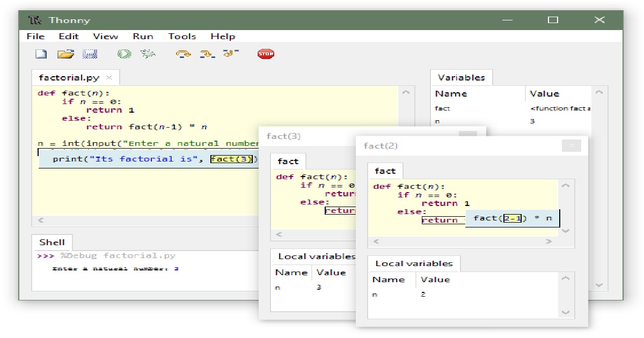This screenshot has width=644, height=338.
Task: Start debugging with the bug icon
Action: coord(148,53)
